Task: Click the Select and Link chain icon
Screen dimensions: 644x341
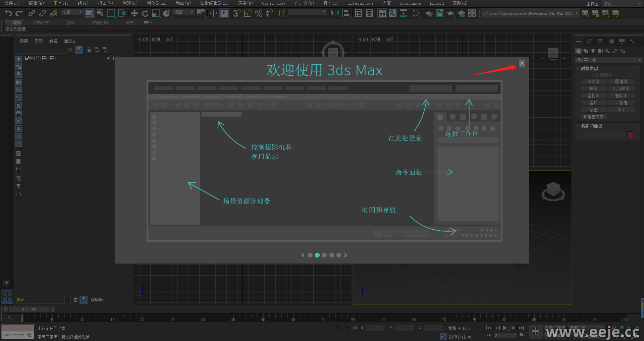Action: tap(32, 13)
